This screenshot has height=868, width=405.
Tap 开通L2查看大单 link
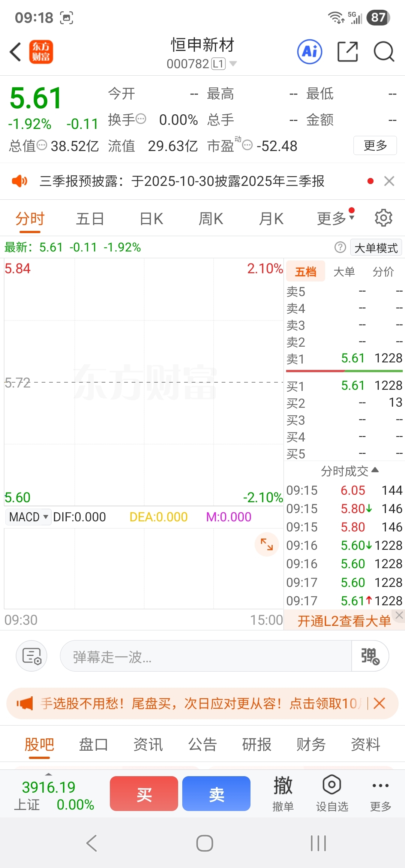click(x=343, y=621)
